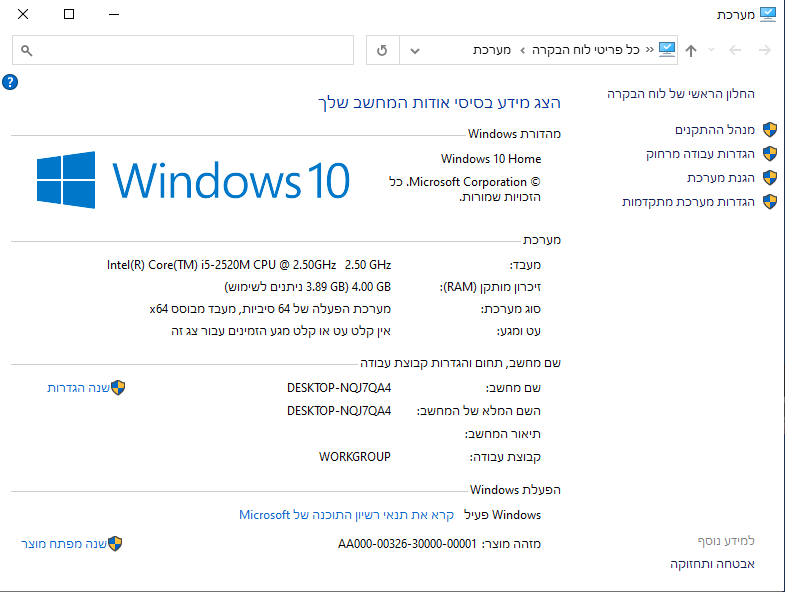Close the system window
This screenshot has height=592, width=785.
point(23,14)
